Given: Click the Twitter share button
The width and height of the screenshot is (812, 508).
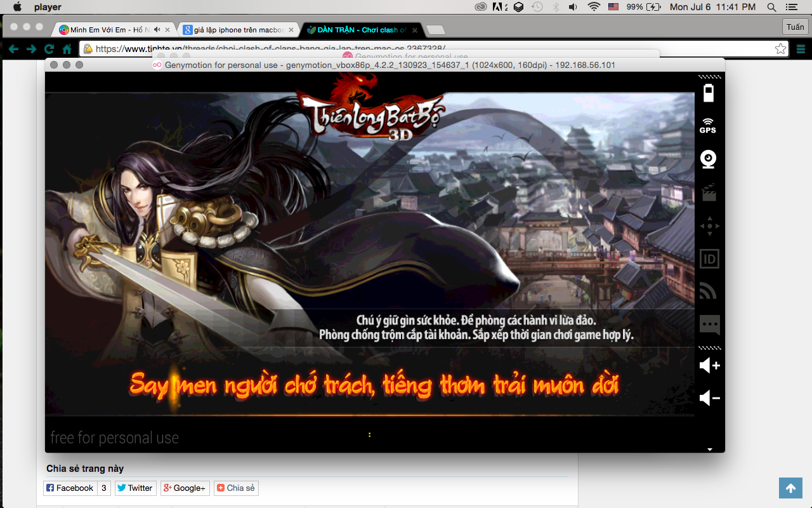Looking at the screenshot, I should [x=135, y=488].
